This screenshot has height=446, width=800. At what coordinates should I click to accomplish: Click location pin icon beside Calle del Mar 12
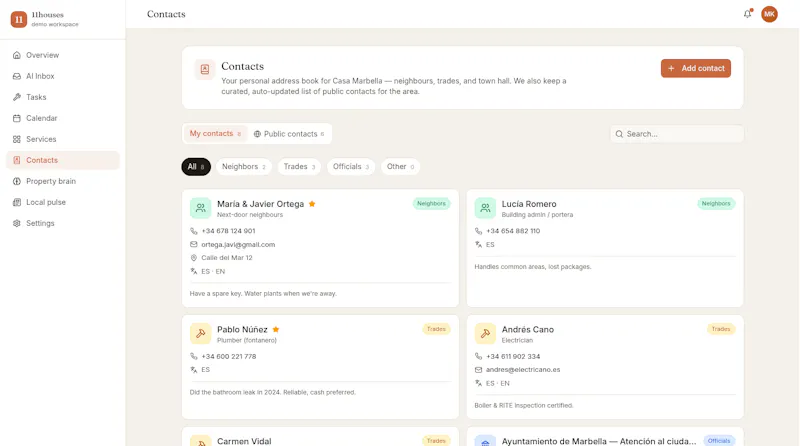pos(194,258)
